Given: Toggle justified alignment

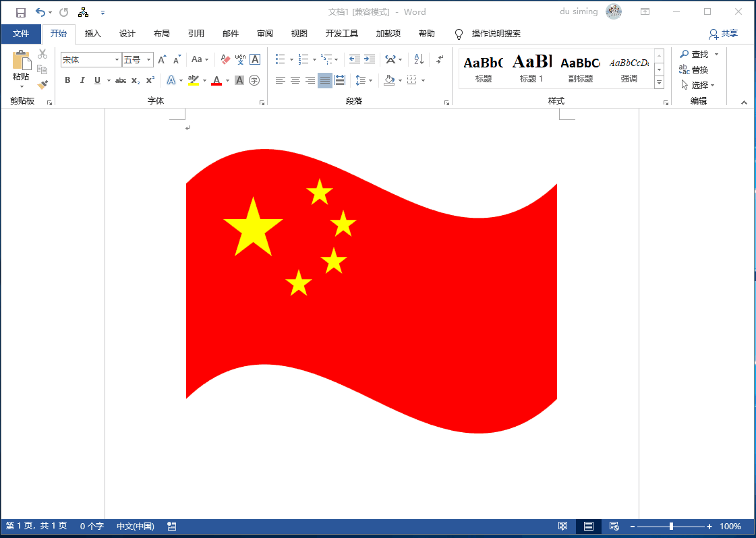Looking at the screenshot, I should click(325, 80).
